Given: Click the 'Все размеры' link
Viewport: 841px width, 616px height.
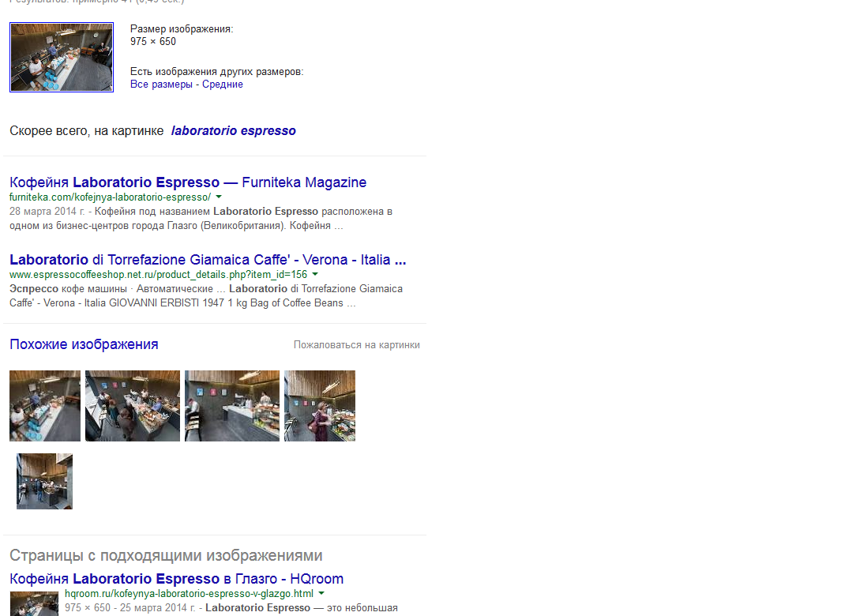Looking at the screenshot, I should tap(161, 85).
